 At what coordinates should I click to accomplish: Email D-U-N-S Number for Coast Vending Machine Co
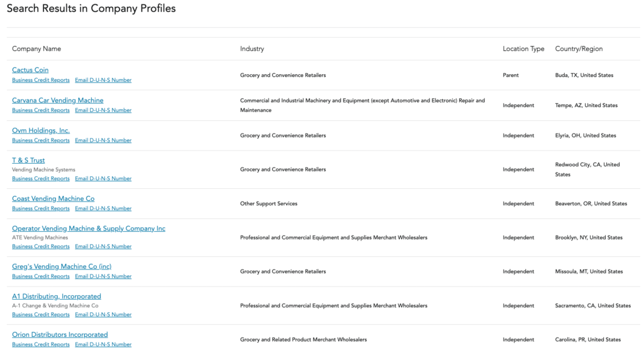(x=103, y=208)
